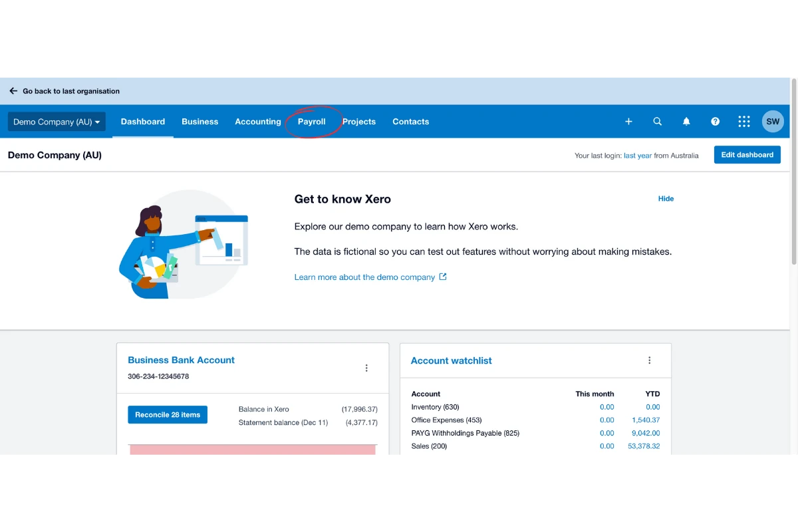This screenshot has height=532, width=798.
Task: Click Go back to last organisation
Action: pos(71,91)
